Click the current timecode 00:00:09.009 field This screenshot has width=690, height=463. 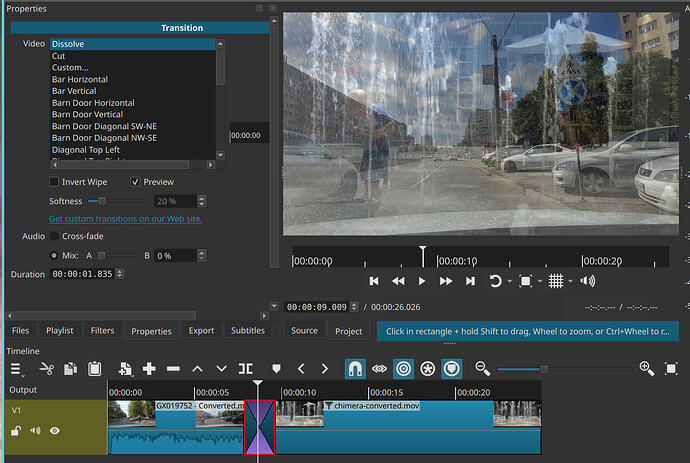[x=317, y=307]
